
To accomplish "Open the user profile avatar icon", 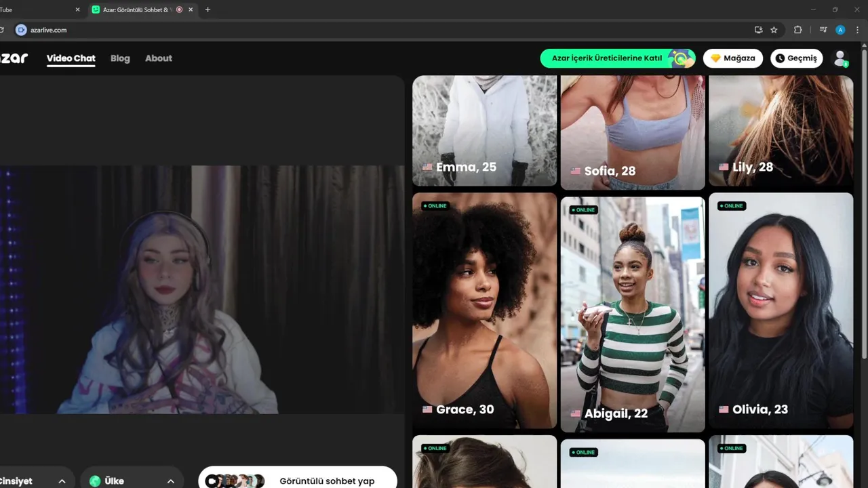I will pos(841,58).
